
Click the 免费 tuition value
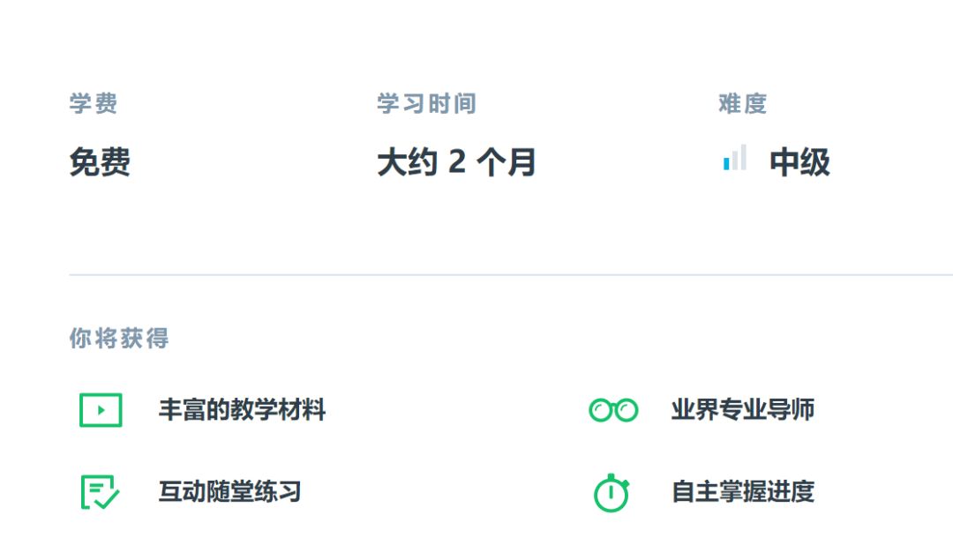(x=100, y=162)
